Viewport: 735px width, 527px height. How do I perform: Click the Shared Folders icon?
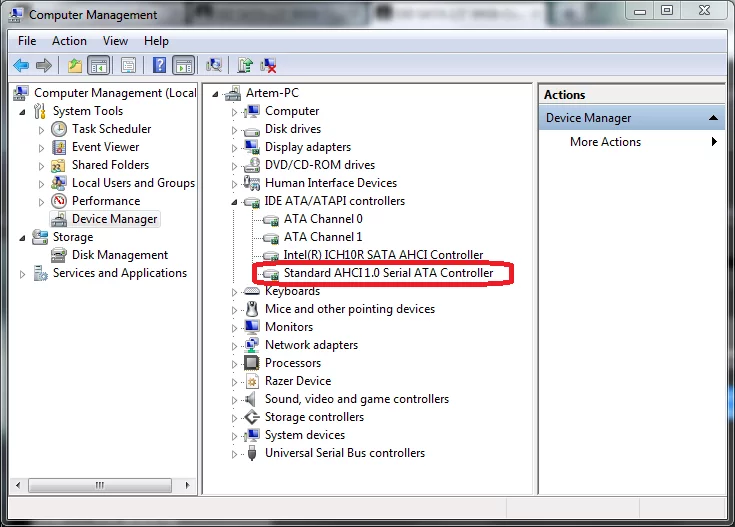(58, 166)
